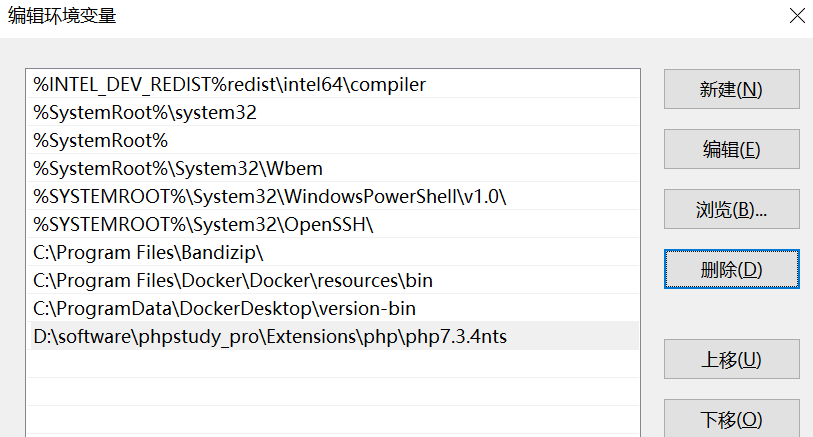Select the %SystemRoot%\System32\Wbem entry
This screenshot has width=813, height=437.
(178, 169)
